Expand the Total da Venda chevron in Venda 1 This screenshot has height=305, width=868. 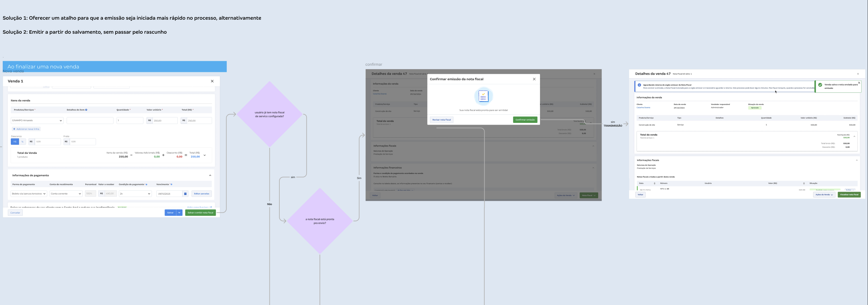[x=205, y=155]
